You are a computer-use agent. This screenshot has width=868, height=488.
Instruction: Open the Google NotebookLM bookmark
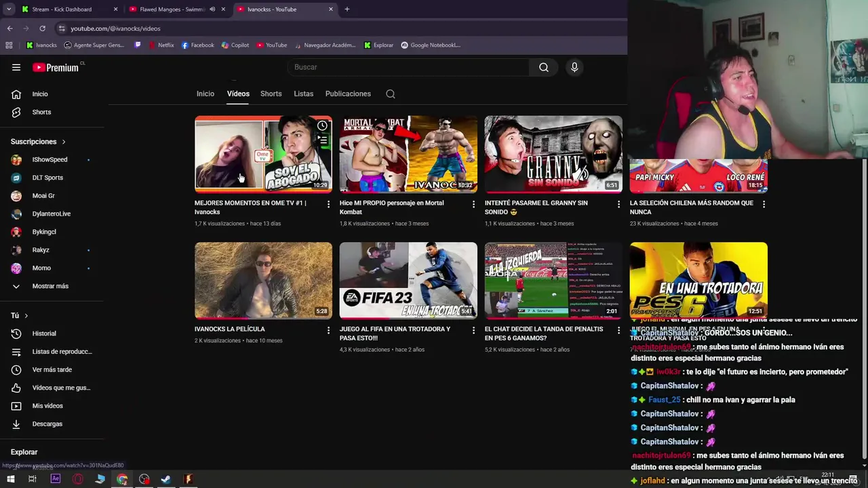[431, 45]
